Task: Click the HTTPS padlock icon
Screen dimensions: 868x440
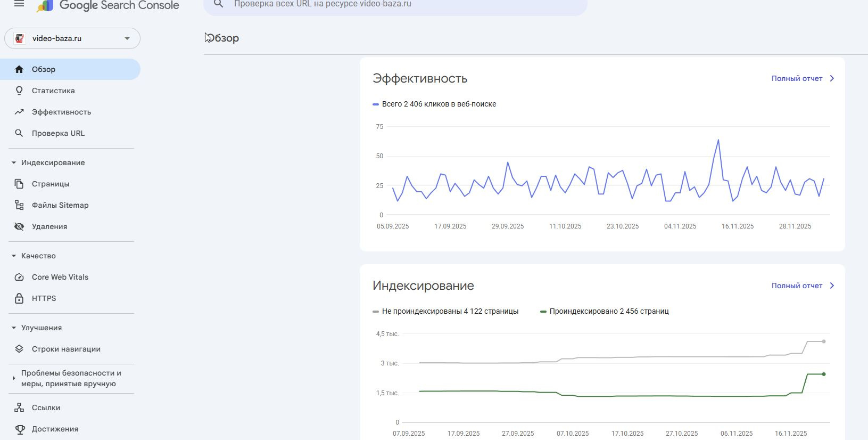Action: pos(19,298)
